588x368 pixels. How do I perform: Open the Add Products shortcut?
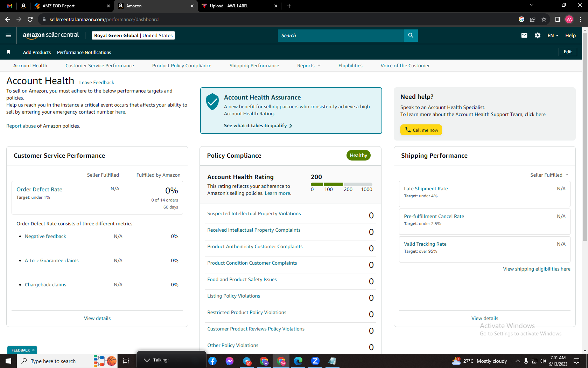click(x=37, y=52)
